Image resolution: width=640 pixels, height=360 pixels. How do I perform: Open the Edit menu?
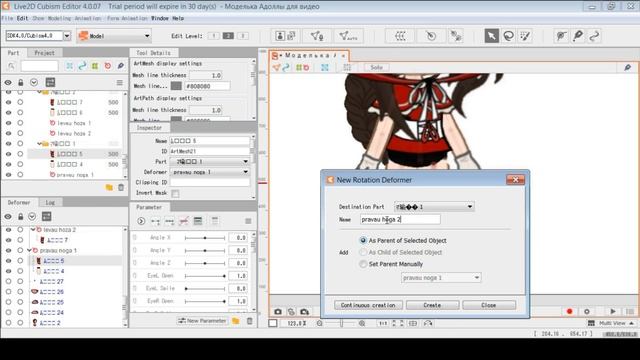click(22, 18)
